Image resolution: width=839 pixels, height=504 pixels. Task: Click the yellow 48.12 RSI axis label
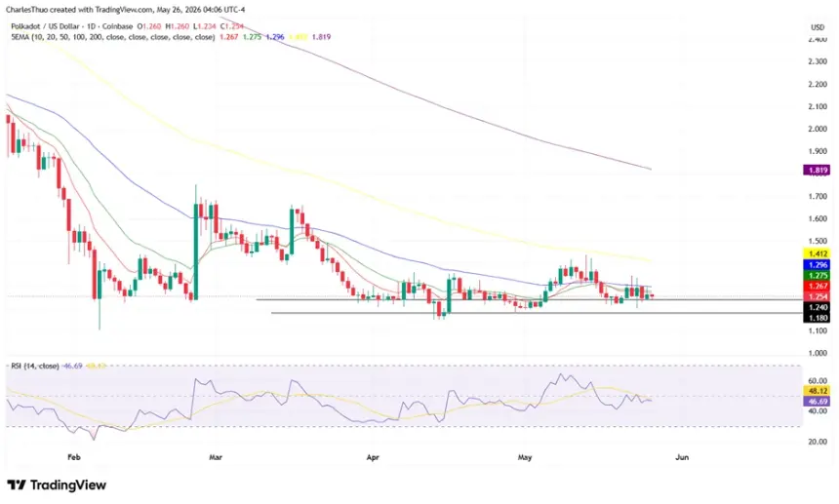818,391
